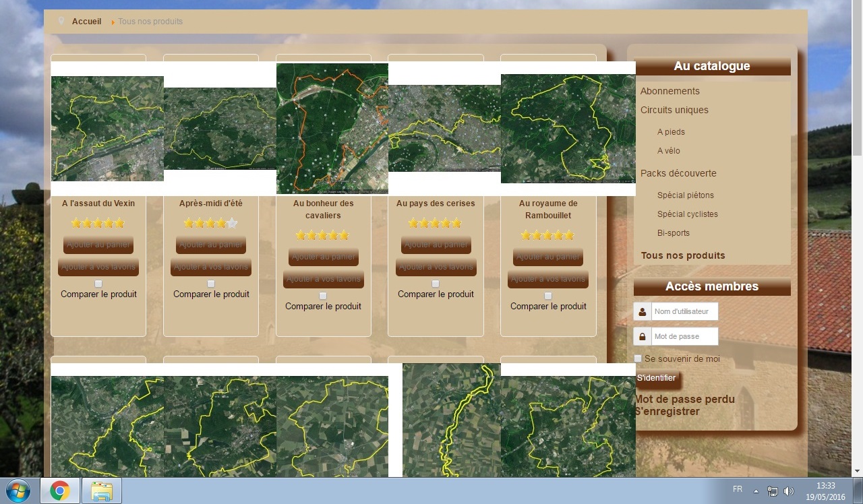Click the S'identifier login button
The width and height of the screenshot is (863, 504).
coord(656,379)
